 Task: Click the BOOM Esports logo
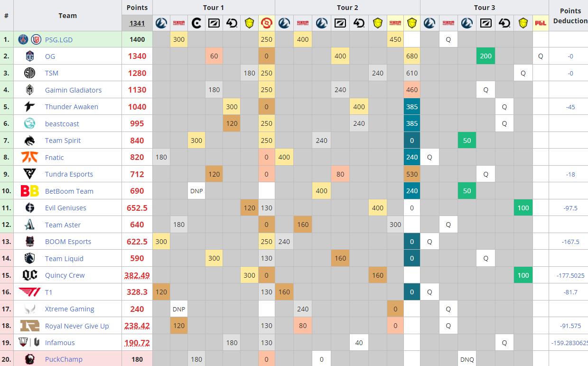pyautogui.click(x=29, y=242)
